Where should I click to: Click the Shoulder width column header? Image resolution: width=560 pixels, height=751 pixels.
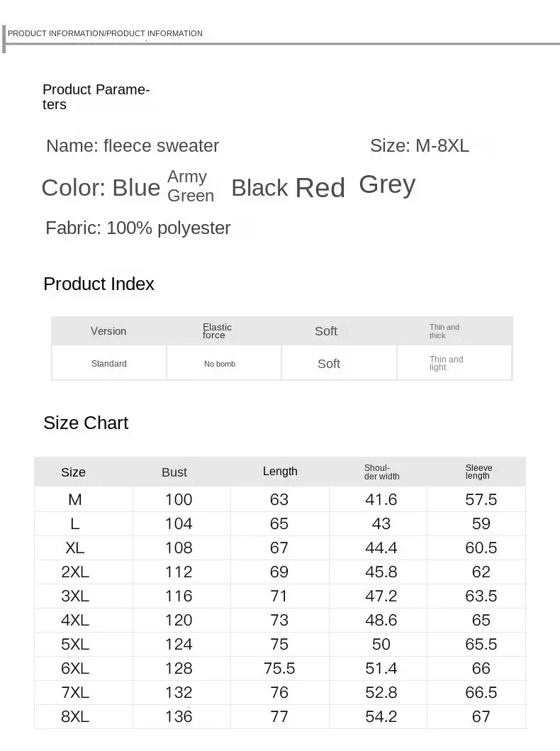tap(381, 472)
